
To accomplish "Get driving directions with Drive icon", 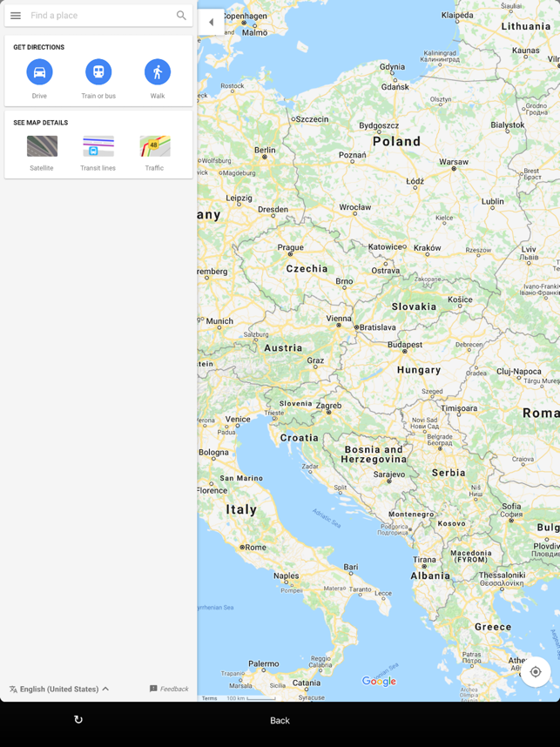I will [39, 72].
